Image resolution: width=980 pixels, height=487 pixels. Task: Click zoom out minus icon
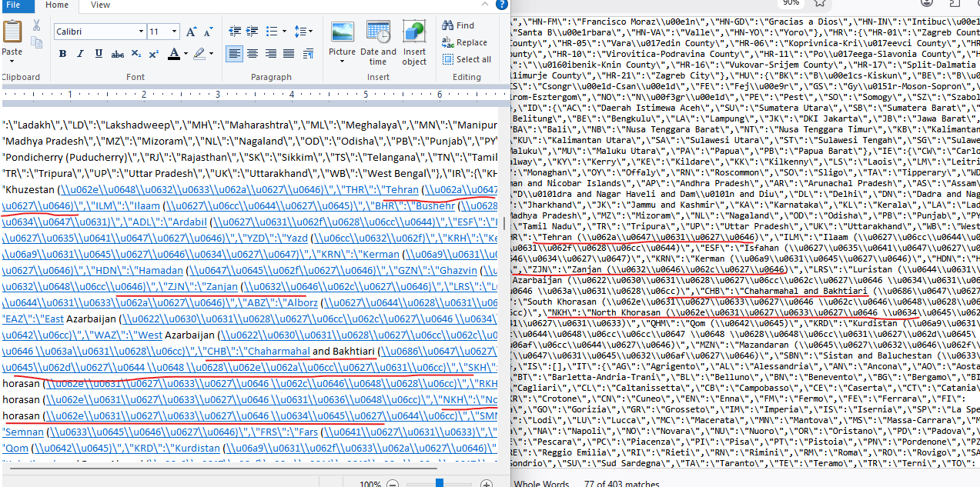coord(393,485)
